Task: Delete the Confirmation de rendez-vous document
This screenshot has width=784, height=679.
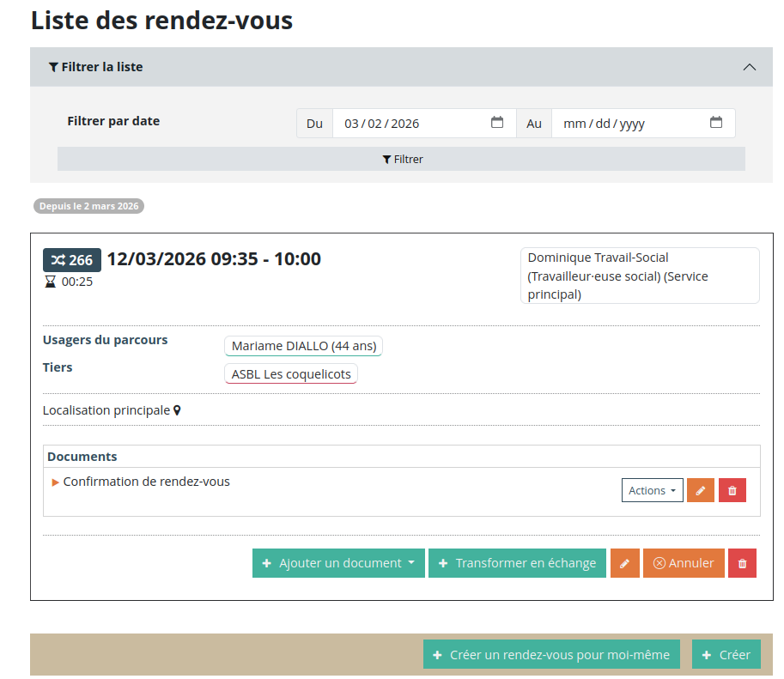Action: tap(732, 490)
